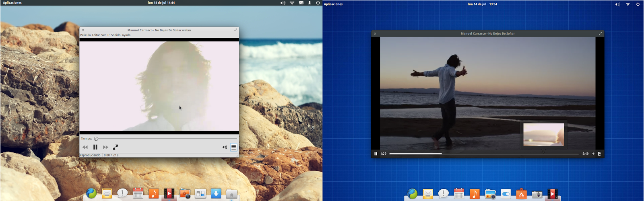The height and width of the screenshot is (201, 644).
Task: Open chat bubble app in rocky desktop dock
Action: coord(122,193)
